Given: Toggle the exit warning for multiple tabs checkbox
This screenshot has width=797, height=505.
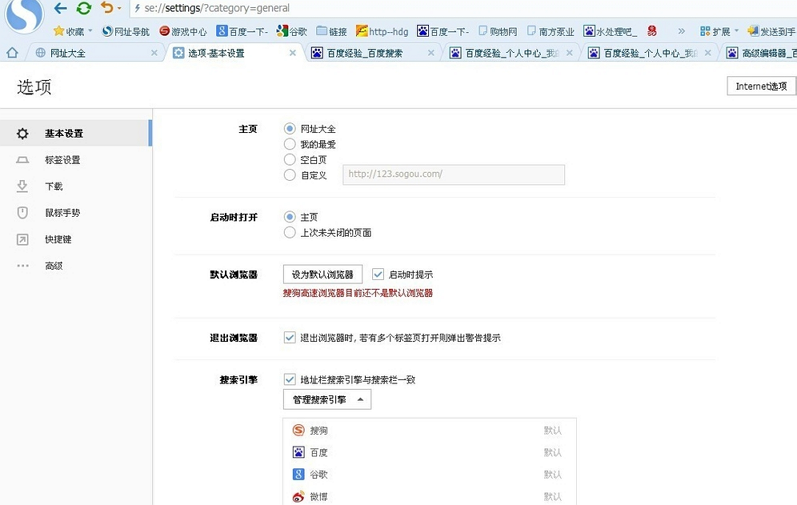Looking at the screenshot, I should pyautogui.click(x=290, y=337).
